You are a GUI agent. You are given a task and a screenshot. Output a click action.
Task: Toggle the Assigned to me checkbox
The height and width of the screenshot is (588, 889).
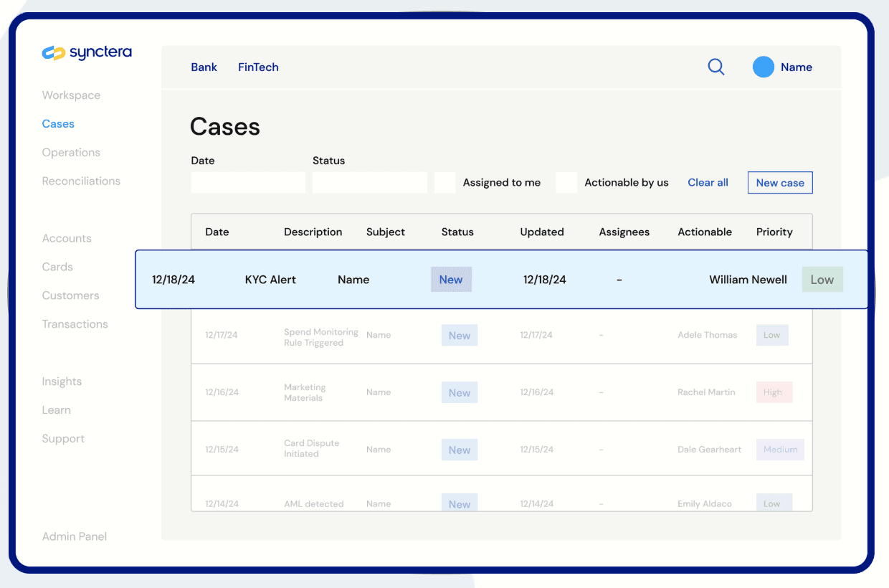pyautogui.click(x=445, y=183)
